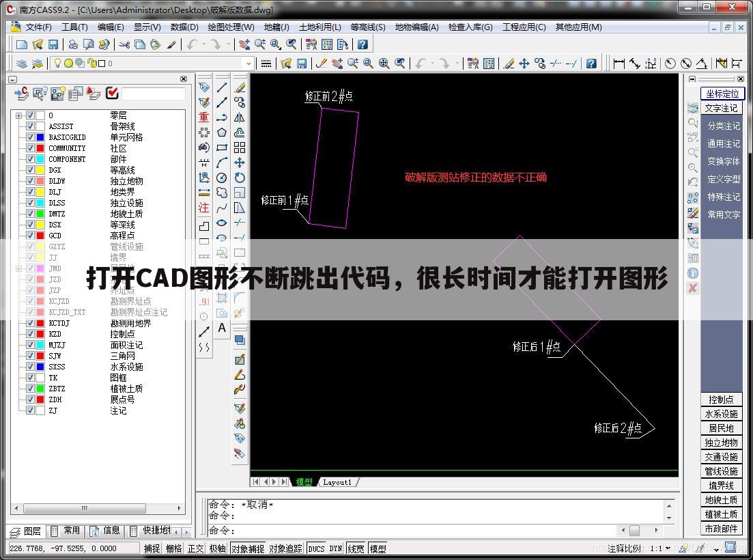Toggle checkbox of layer SXSS
753x560 pixels.
pyautogui.click(x=30, y=367)
